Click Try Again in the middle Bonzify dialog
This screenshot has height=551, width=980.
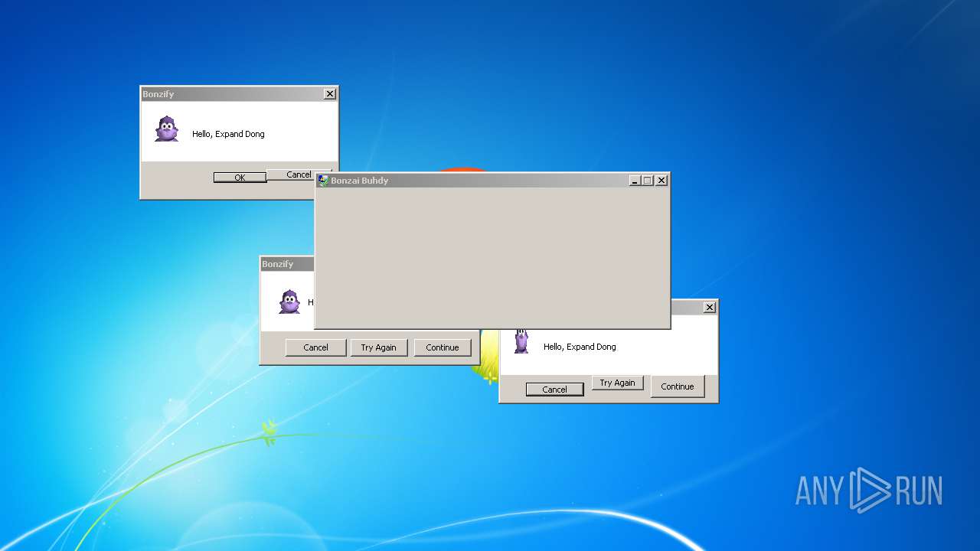point(379,347)
